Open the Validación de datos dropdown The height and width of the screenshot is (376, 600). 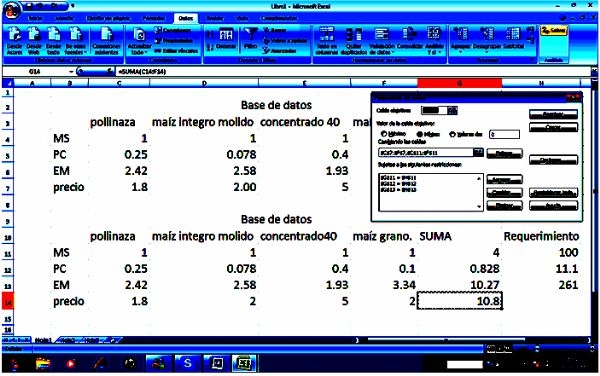point(382,49)
